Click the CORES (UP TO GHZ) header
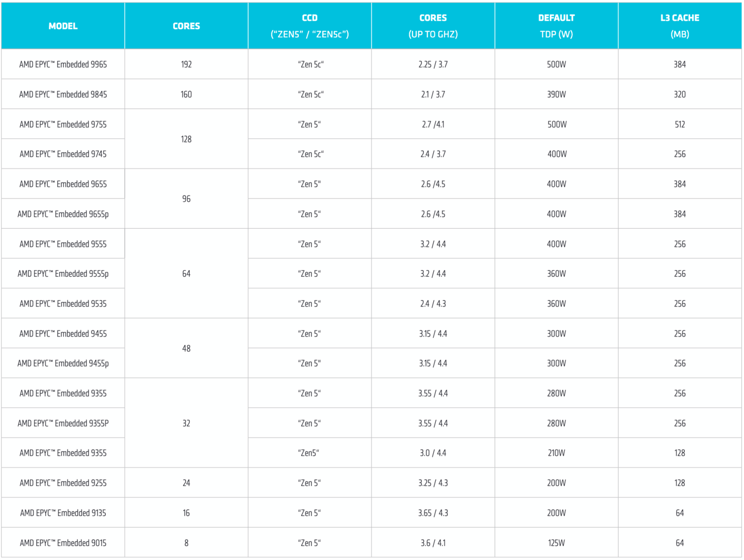The height and width of the screenshot is (560, 744). [x=433, y=26]
